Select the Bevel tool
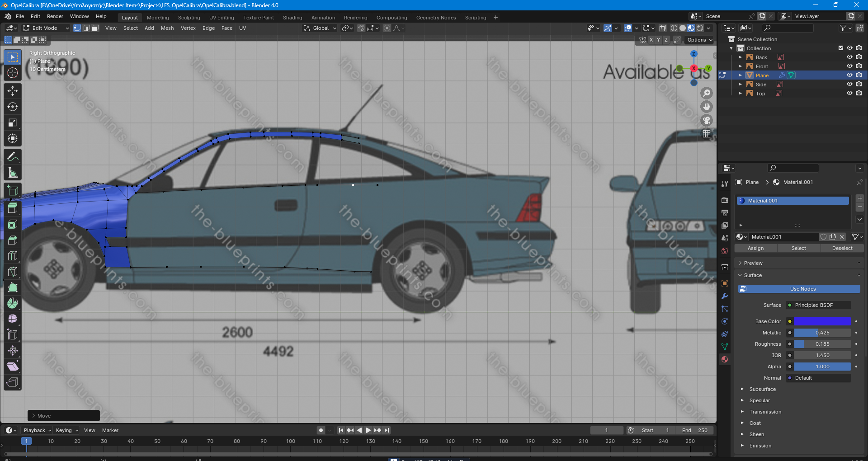Image resolution: width=868 pixels, height=461 pixels. 13,240
